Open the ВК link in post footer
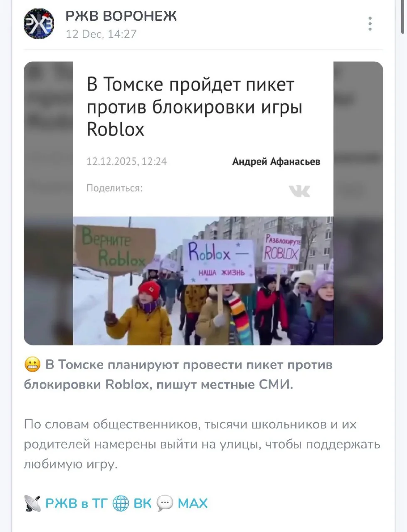This screenshot has height=532, width=407. tap(143, 503)
